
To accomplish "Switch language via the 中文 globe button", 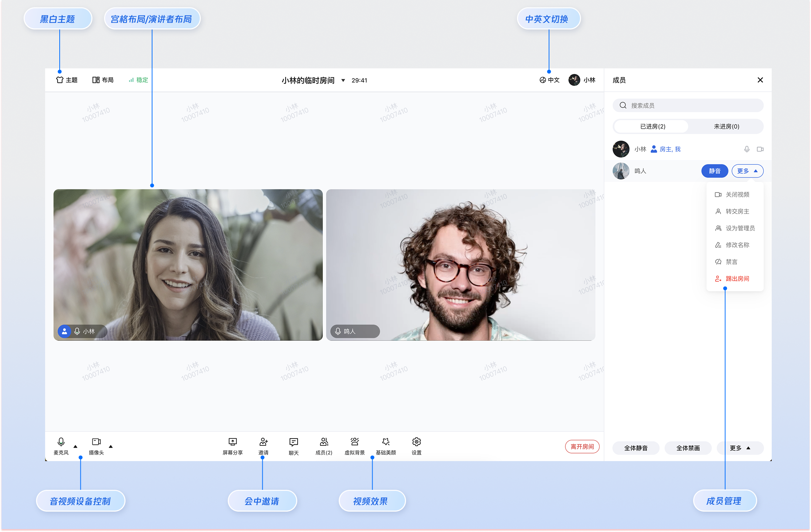I will (x=549, y=80).
